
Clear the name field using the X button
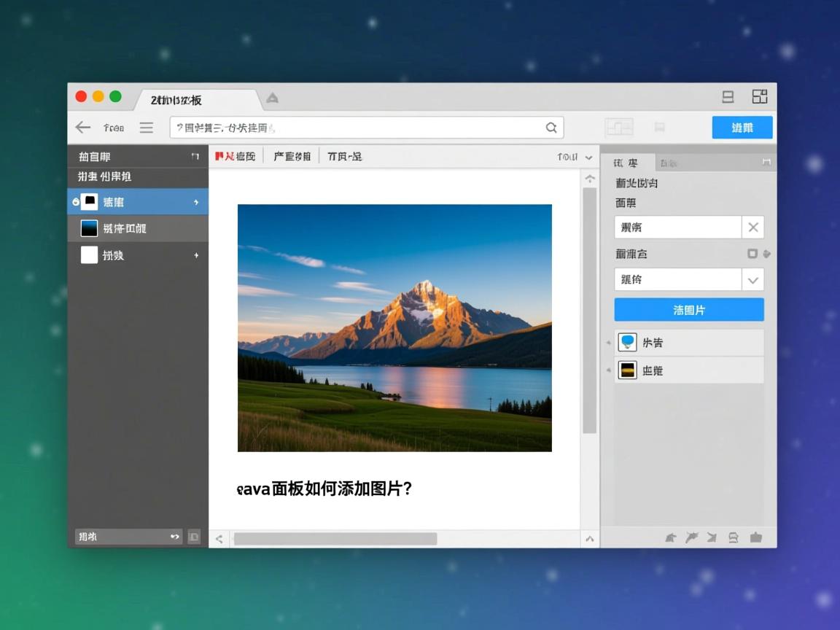point(752,227)
